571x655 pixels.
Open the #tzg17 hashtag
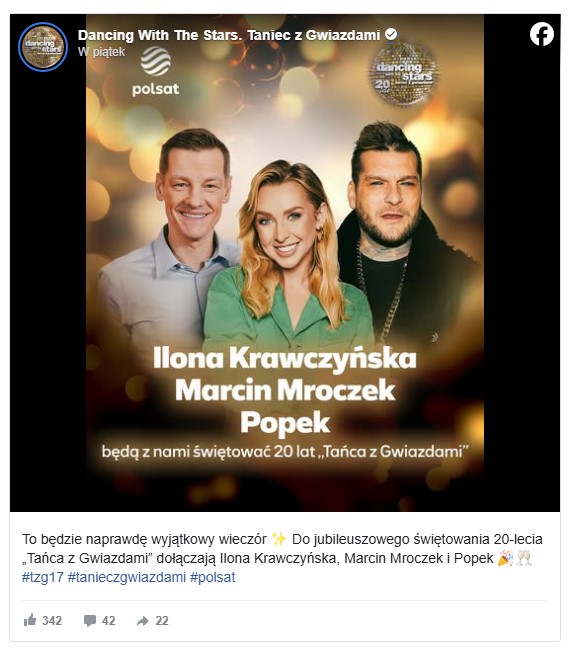coord(43,577)
